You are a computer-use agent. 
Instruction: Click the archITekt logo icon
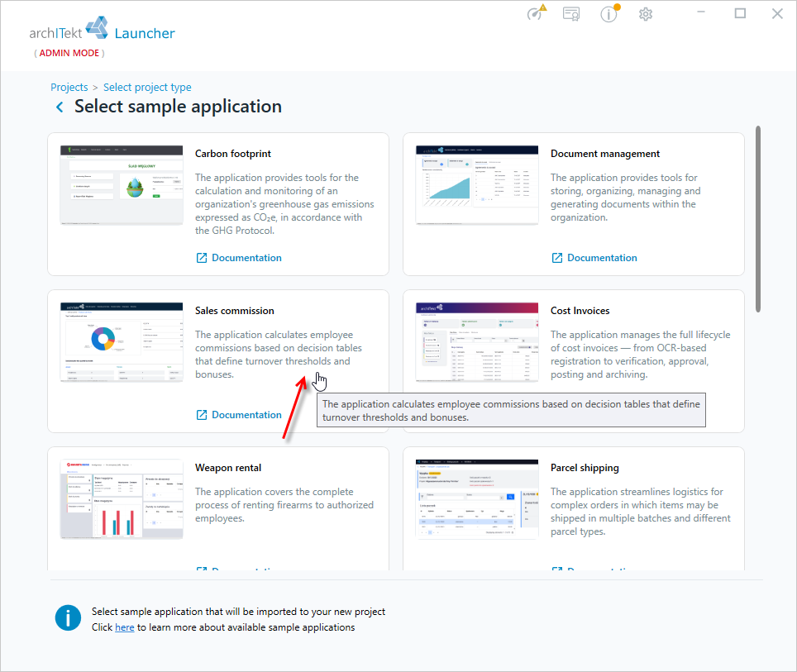pyautogui.click(x=97, y=27)
